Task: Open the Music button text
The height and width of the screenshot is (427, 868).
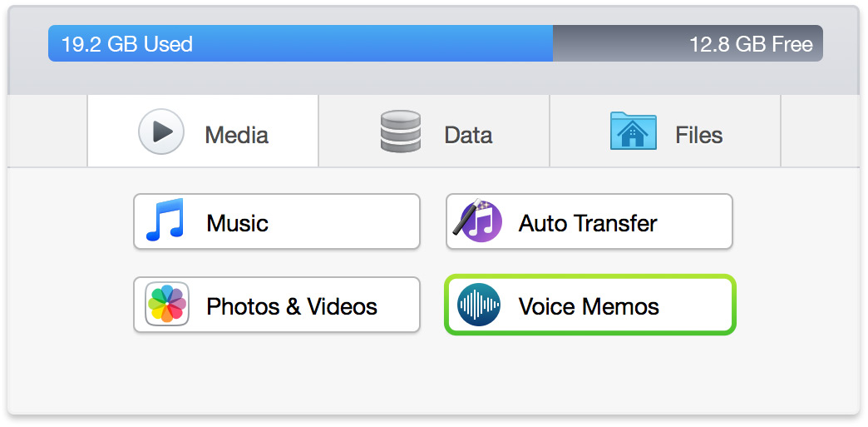Action: point(237,223)
